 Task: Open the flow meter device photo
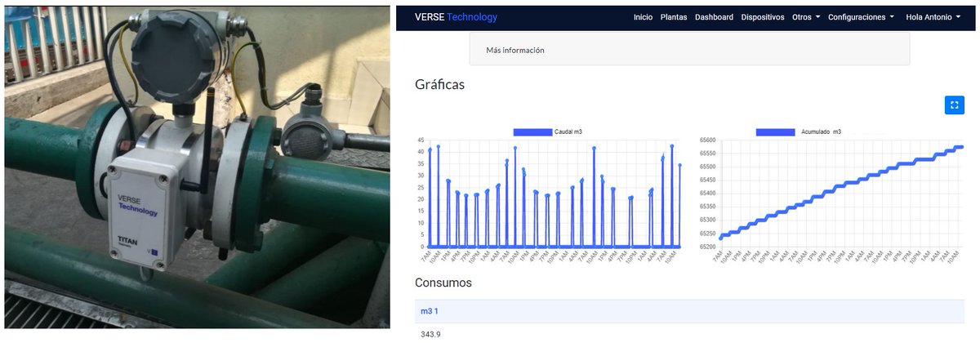click(x=197, y=167)
